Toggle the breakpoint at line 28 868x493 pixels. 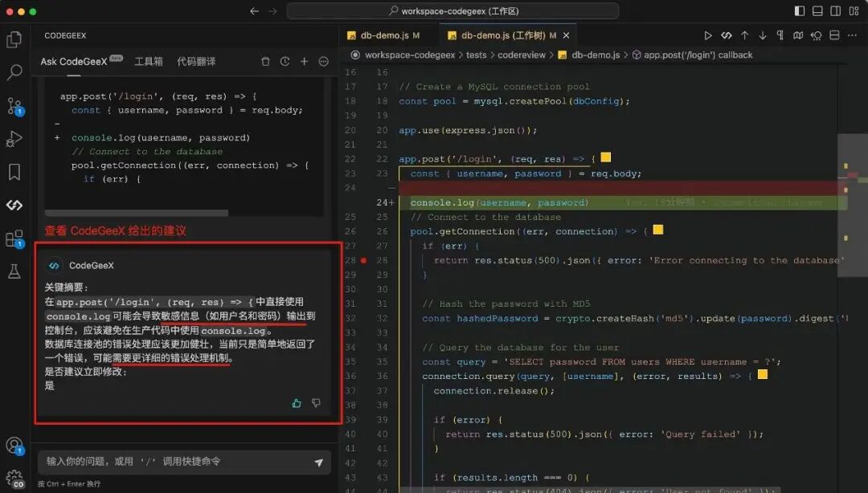[x=364, y=260]
